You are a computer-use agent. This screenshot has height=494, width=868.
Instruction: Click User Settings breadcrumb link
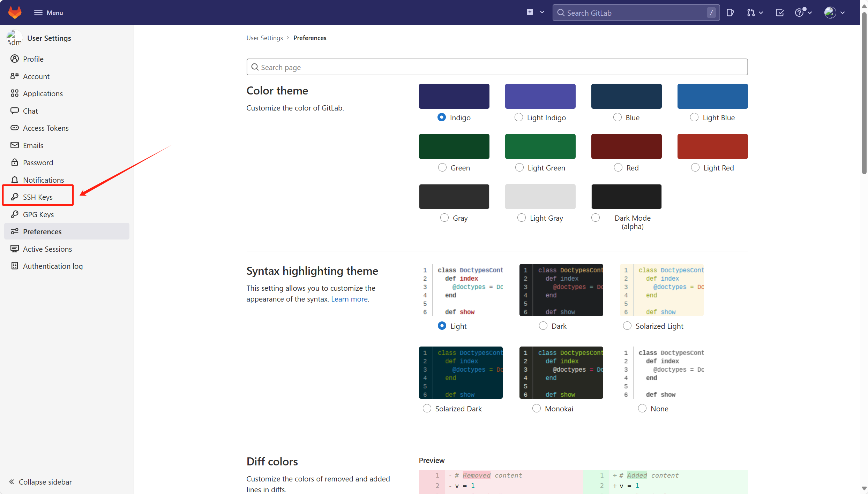tap(264, 38)
